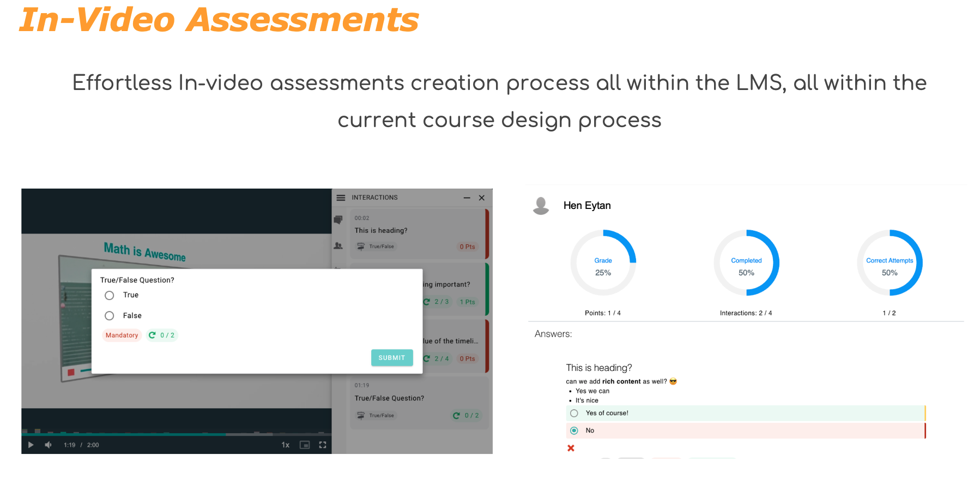Choose the 'Yes of course!' answer option
The image size is (980, 491).
[x=574, y=413]
